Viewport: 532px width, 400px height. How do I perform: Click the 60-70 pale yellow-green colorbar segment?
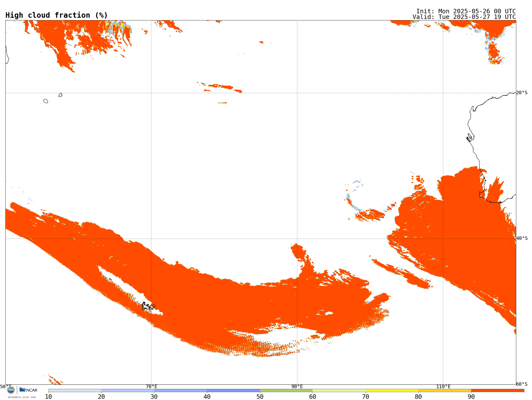(x=339, y=391)
